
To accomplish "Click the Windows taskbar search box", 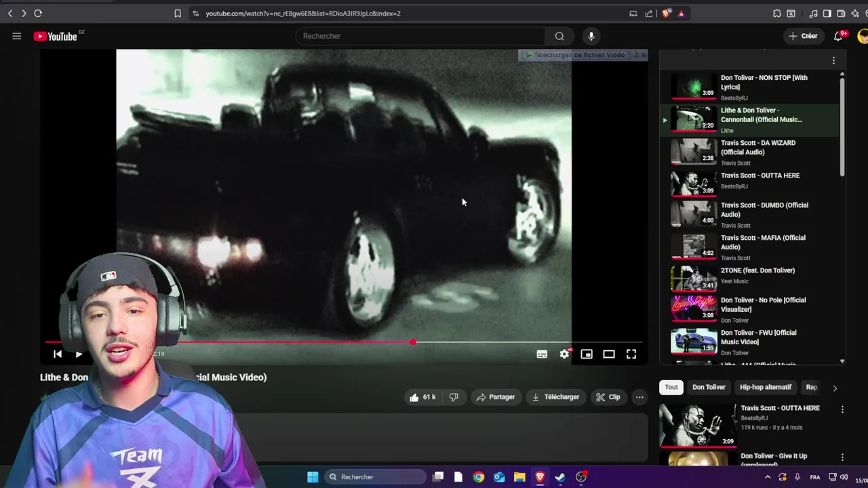I will [x=374, y=477].
